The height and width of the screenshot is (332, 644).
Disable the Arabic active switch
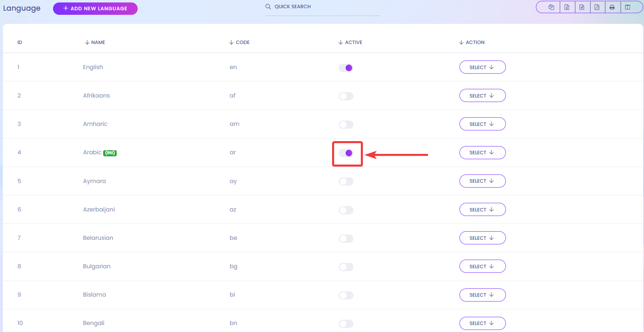point(346,153)
